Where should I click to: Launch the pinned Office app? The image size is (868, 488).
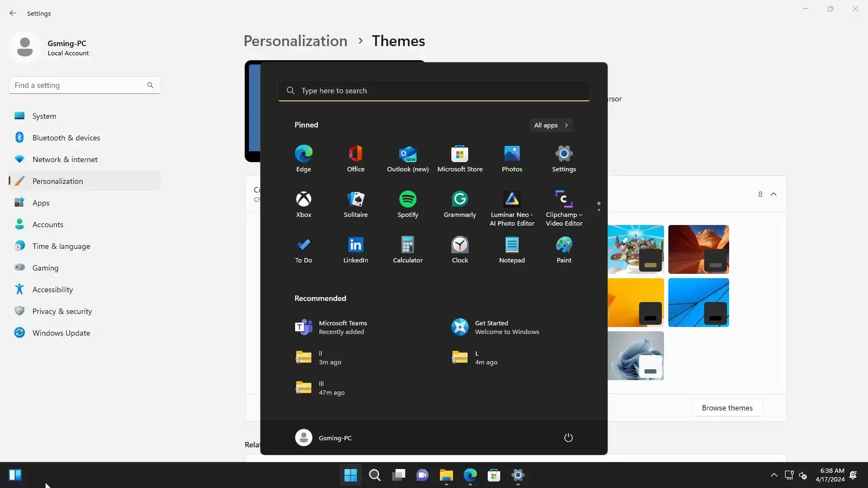click(x=356, y=158)
